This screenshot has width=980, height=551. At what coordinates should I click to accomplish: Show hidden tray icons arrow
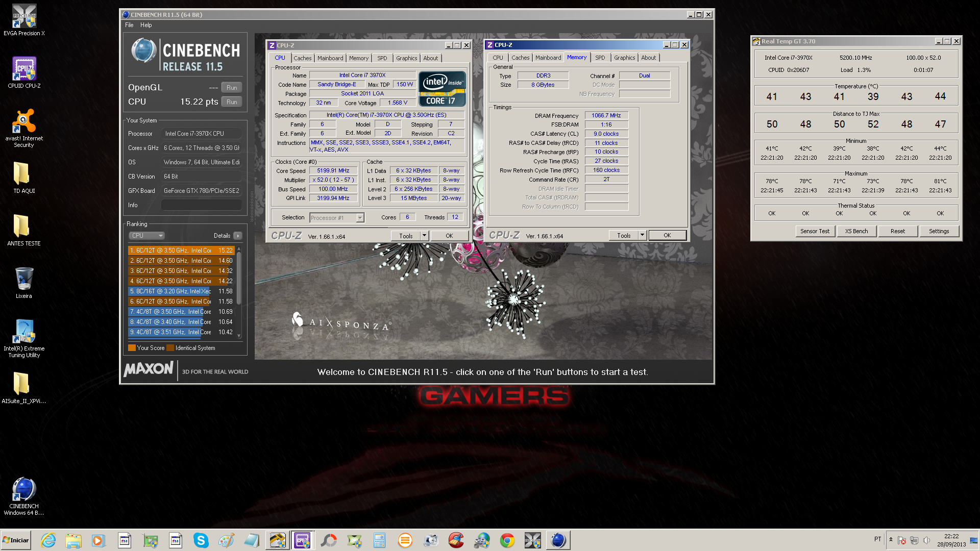pyautogui.click(x=891, y=540)
